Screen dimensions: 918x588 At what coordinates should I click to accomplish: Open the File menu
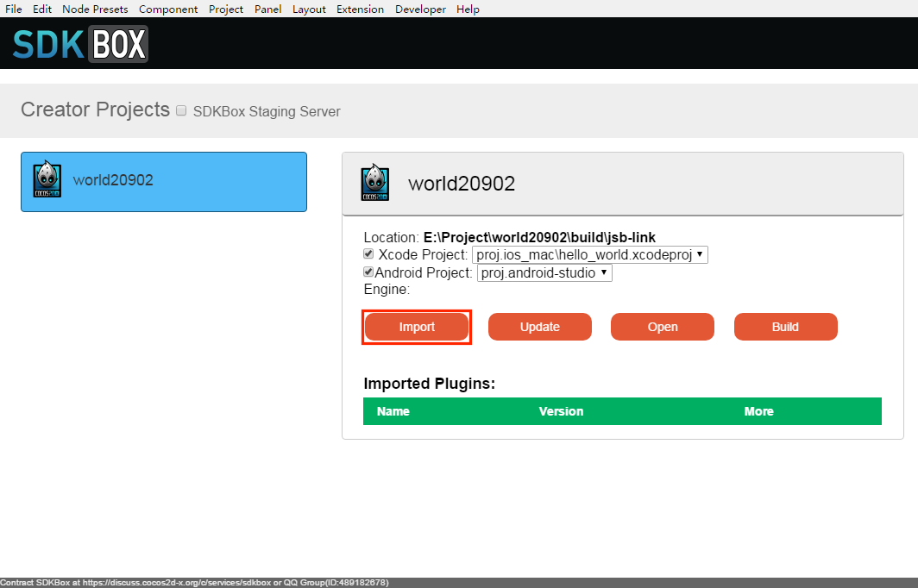click(14, 9)
